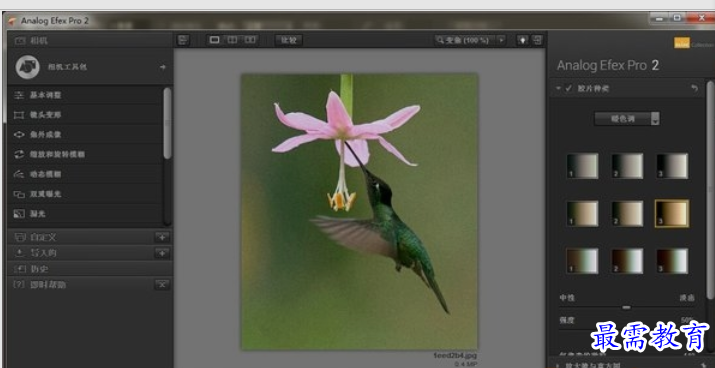The height and width of the screenshot is (368, 715).
Task: Select first row film swatch 2
Action: tap(627, 166)
